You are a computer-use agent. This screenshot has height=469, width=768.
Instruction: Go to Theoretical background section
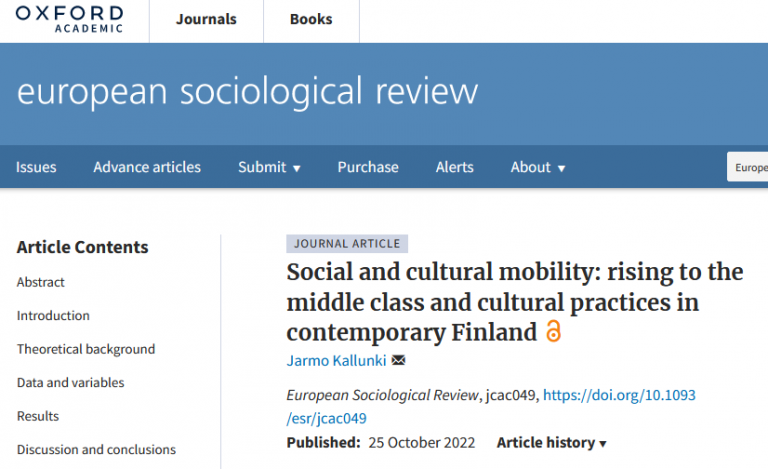click(86, 349)
